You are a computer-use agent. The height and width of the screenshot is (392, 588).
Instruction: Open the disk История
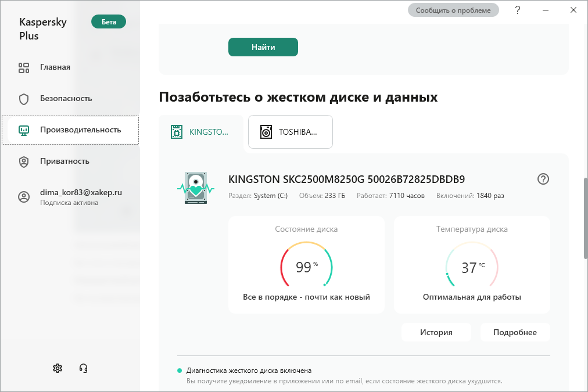pos(436,332)
